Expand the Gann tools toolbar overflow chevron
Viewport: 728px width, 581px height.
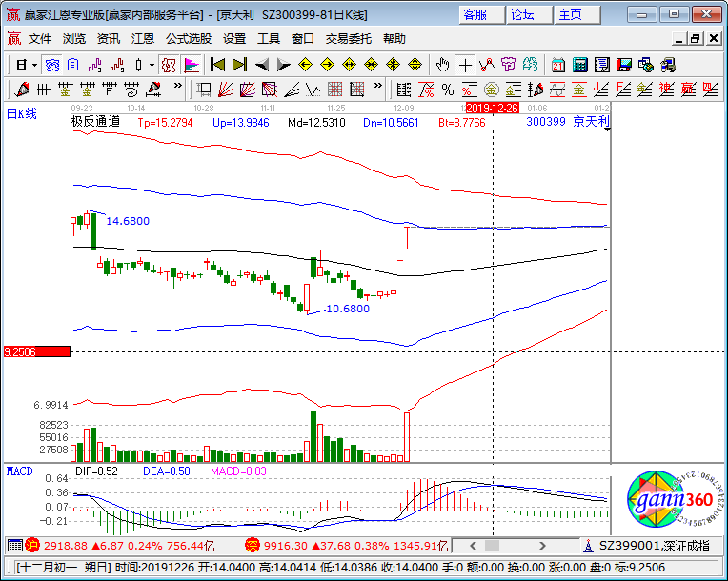378,86
